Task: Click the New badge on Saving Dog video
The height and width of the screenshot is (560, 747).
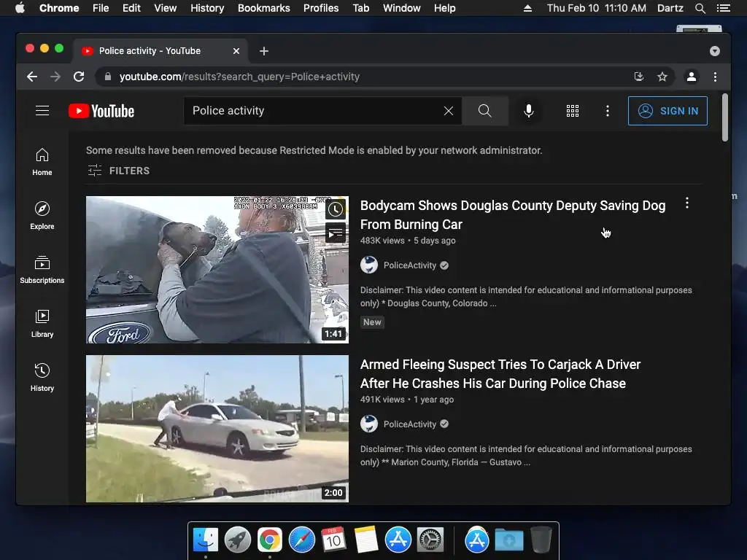Action: pos(372,322)
